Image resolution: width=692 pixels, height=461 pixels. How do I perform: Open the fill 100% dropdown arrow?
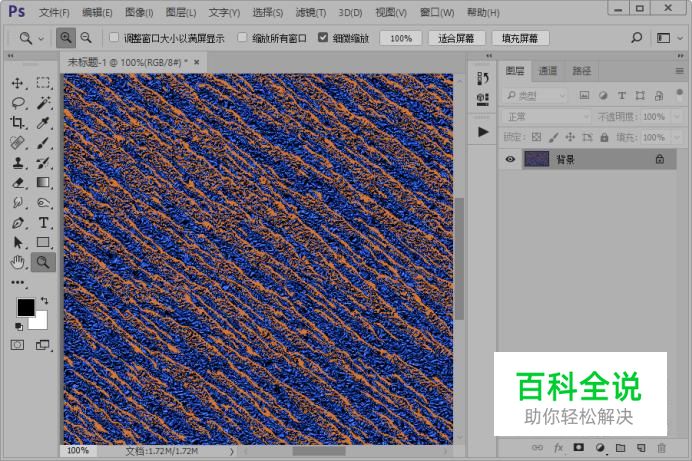[x=677, y=137]
